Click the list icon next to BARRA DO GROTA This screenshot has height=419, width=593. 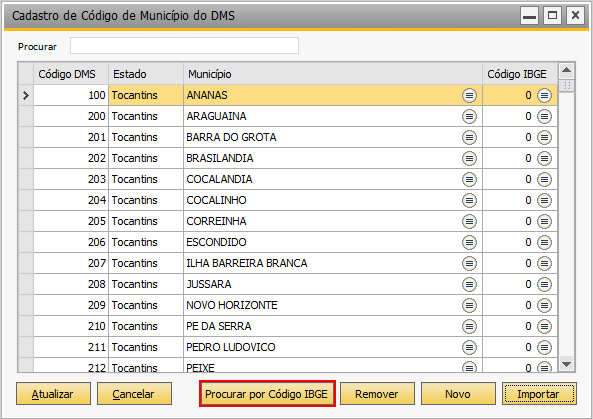[x=469, y=137]
